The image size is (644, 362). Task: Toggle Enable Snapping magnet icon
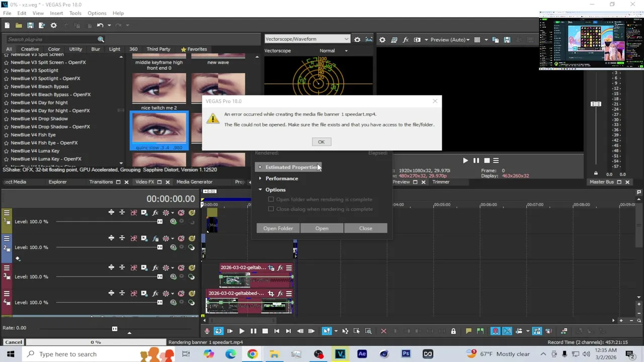pyautogui.click(x=496, y=331)
